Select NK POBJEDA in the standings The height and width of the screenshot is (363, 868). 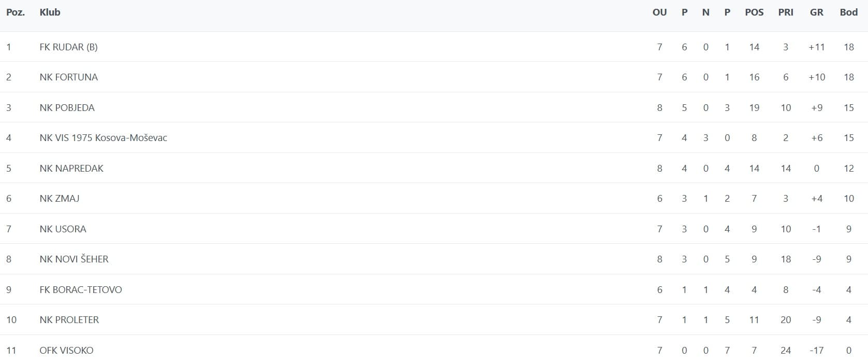(x=67, y=108)
